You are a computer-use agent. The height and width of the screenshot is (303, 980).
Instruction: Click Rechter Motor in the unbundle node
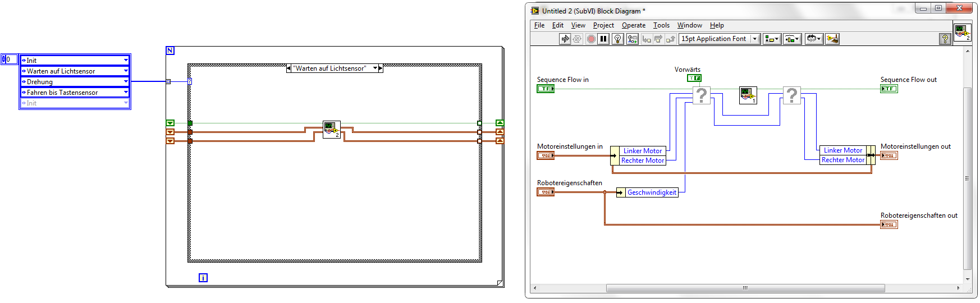click(643, 160)
